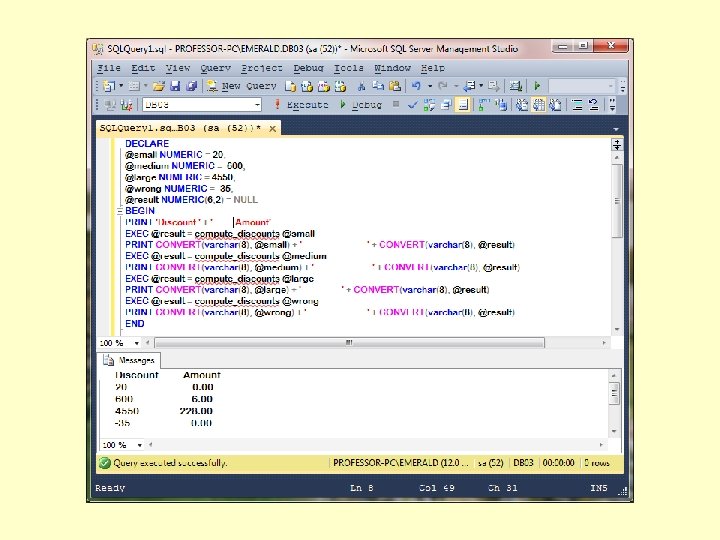Open the standard toolbar overflow options
720x540 pixels.
click(623, 86)
